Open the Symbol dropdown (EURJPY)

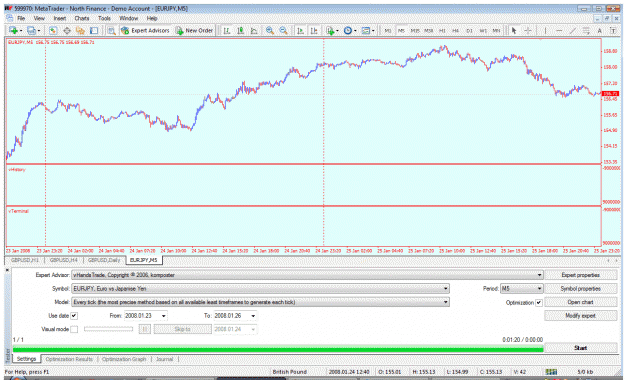click(446, 289)
